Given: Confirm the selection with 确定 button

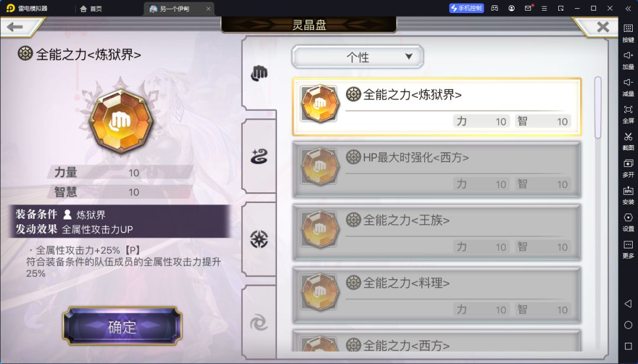Looking at the screenshot, I should coord(122,326).
